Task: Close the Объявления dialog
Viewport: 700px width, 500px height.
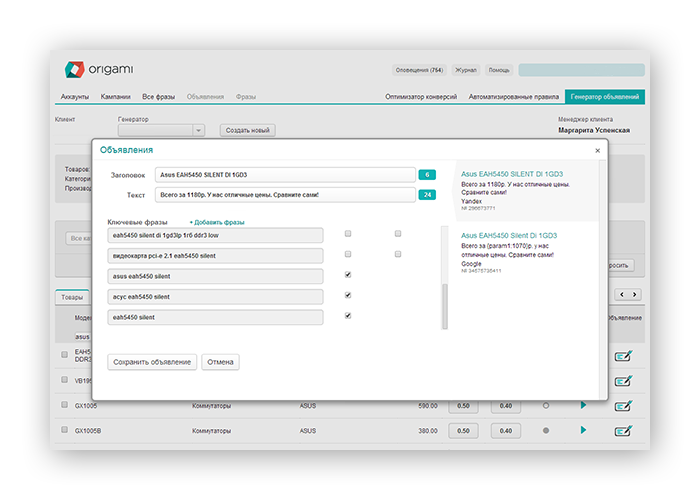Action: tap(597, 150)
